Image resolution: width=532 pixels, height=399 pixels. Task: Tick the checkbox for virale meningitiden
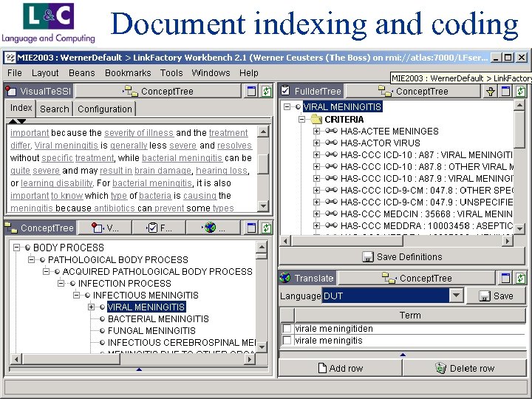(287, 328)
